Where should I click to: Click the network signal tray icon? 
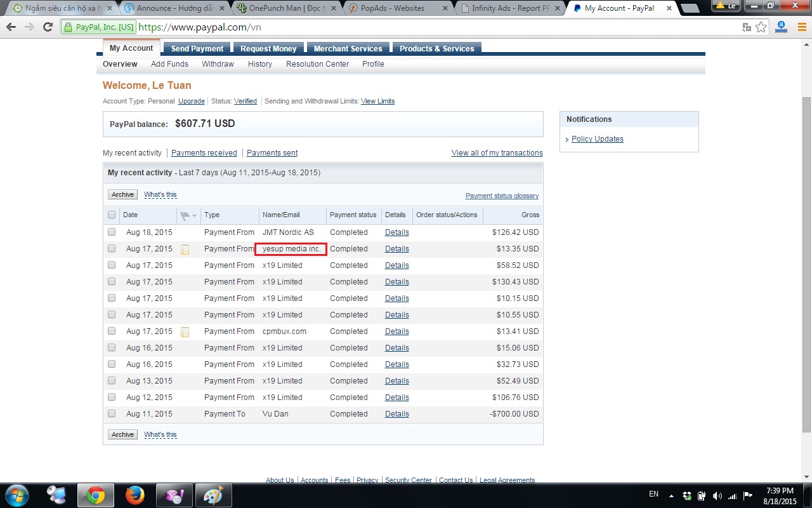click(733, 496)
